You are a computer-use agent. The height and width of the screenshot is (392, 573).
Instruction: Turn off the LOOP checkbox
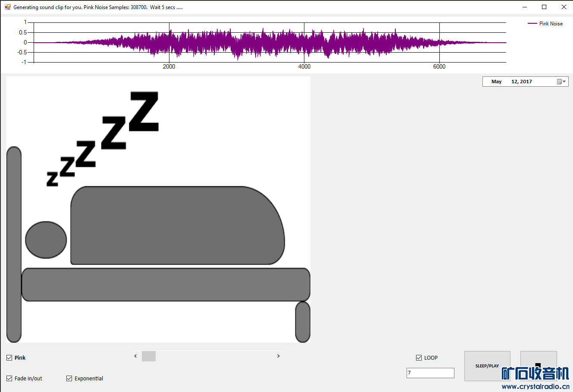tap(419, 358)
